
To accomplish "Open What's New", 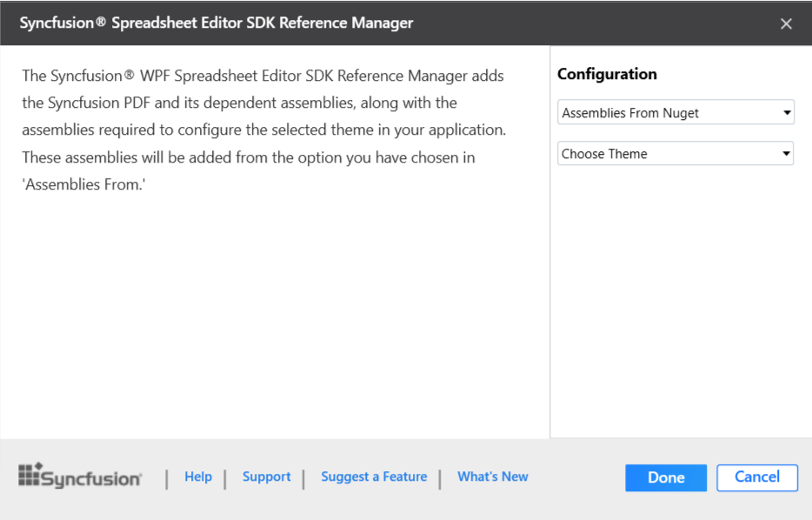I will pyautogui.click(x=492, y=477).
